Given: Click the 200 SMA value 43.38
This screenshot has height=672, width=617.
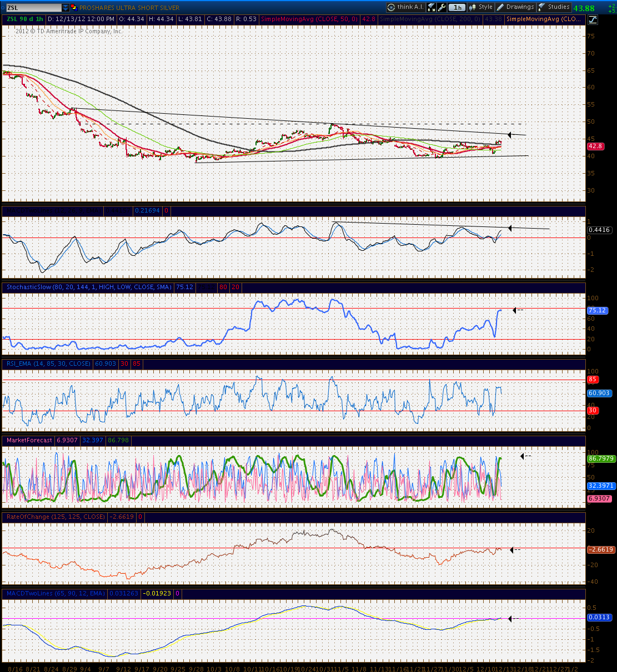Looking at the screenshot, I should pyautogui.click(x=493, y=19).
